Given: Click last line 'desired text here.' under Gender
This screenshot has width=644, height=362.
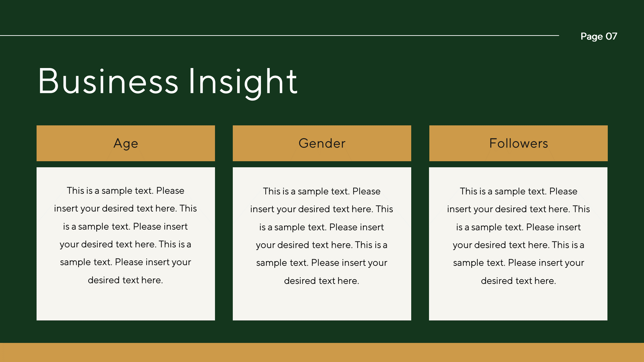Looking at the screenshot, I should [x=322, y=281].
